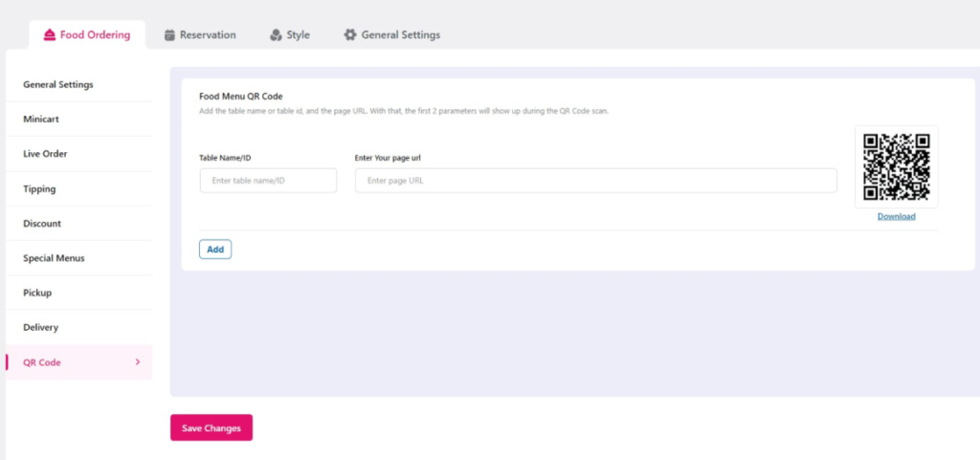Select the Food Ordering tab
The width and height of the screenshot is (980, 460).
pos(87,35)
